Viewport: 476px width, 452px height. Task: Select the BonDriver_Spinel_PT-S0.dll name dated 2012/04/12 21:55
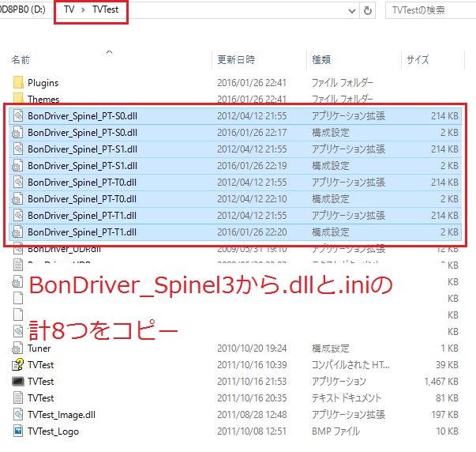point(82,116)
